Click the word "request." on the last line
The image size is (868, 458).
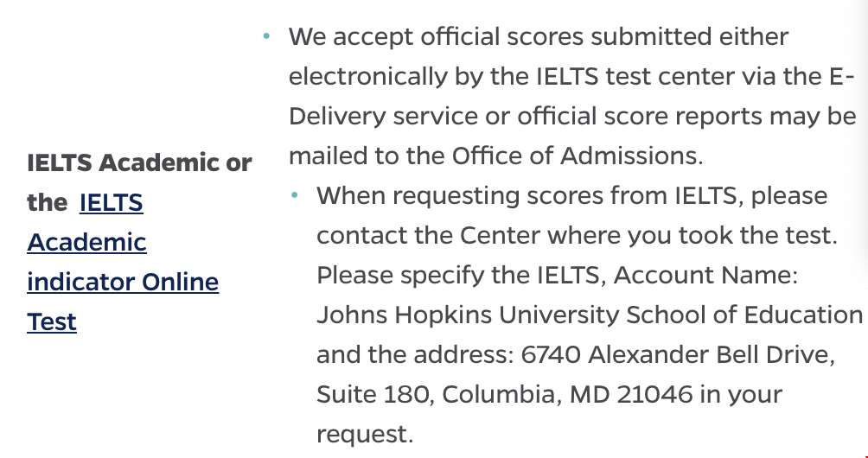365,435
